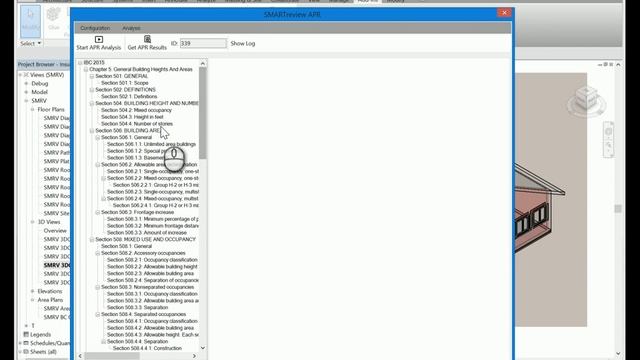Collapse Section 508.3: Nonseparated occupancies node
This screenshot has width=640, height=360.
[x=98, y=287]
